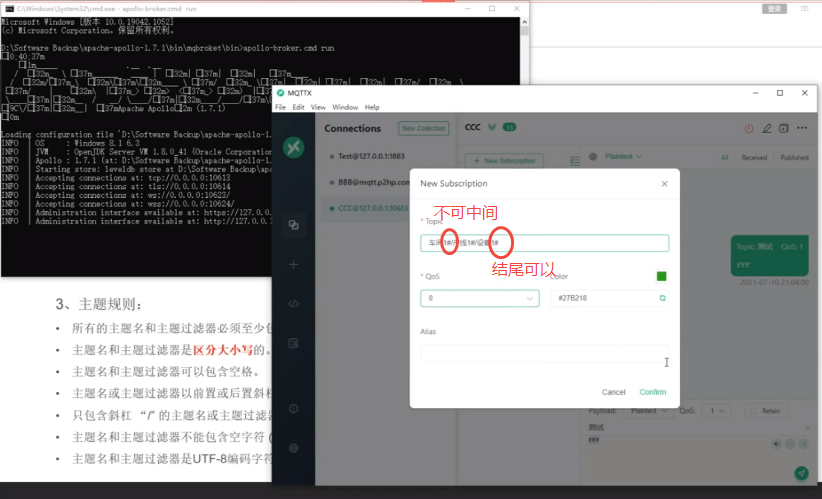Click the green send message button

coord(802,473)
